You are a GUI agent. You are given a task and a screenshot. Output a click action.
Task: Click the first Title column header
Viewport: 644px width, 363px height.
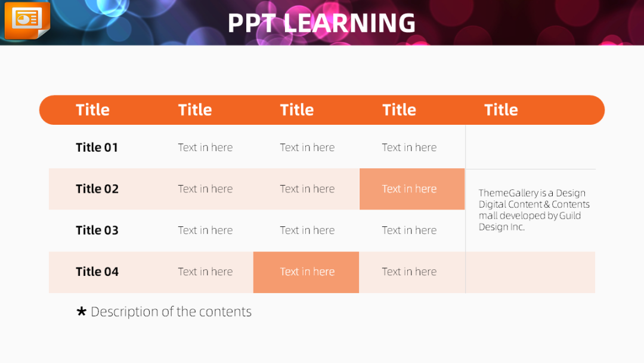93,110
